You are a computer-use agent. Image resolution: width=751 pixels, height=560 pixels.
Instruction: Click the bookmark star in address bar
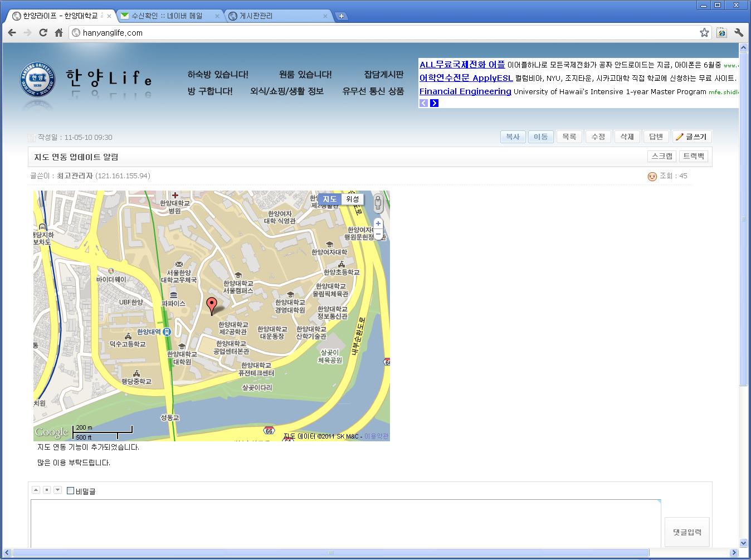[704, 33]
